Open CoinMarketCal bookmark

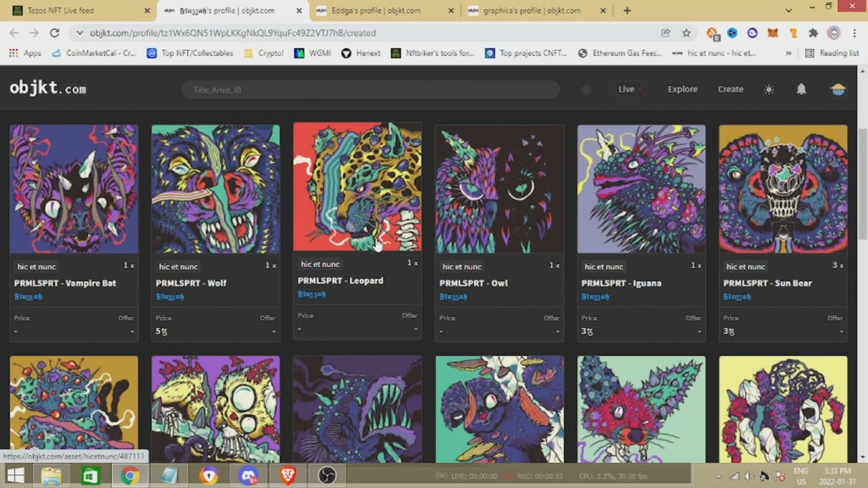[x=94, y=53]
